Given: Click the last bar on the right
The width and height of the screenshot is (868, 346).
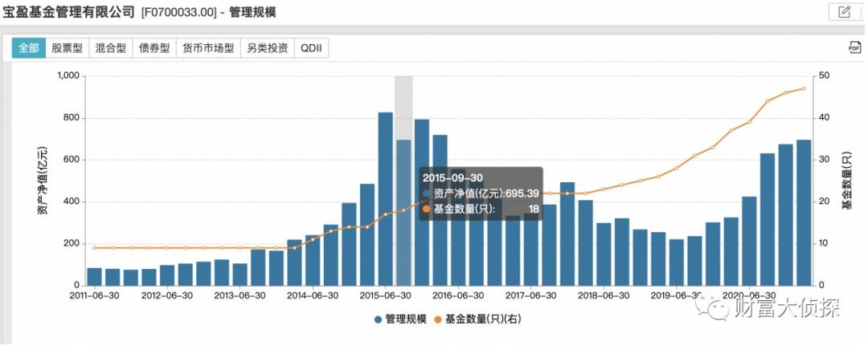Looking at the screenshot, I should [x=804, y=213].
